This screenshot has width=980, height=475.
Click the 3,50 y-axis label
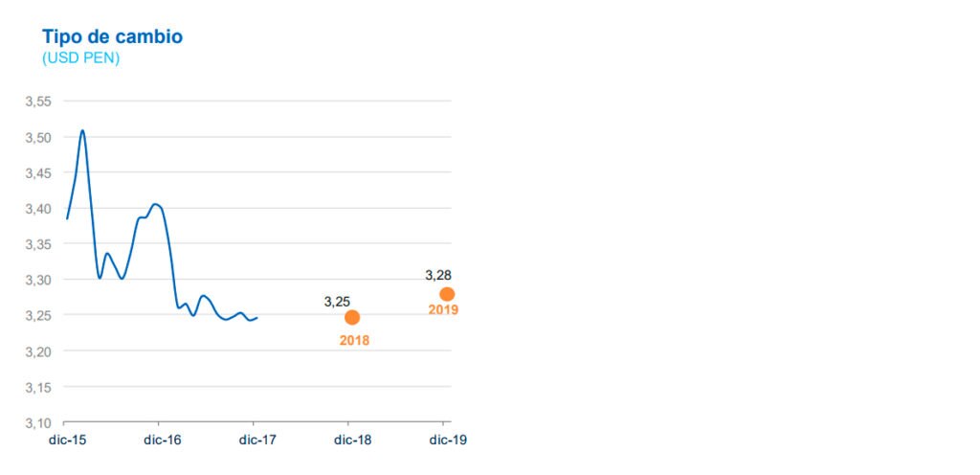[x=38, y=137]
